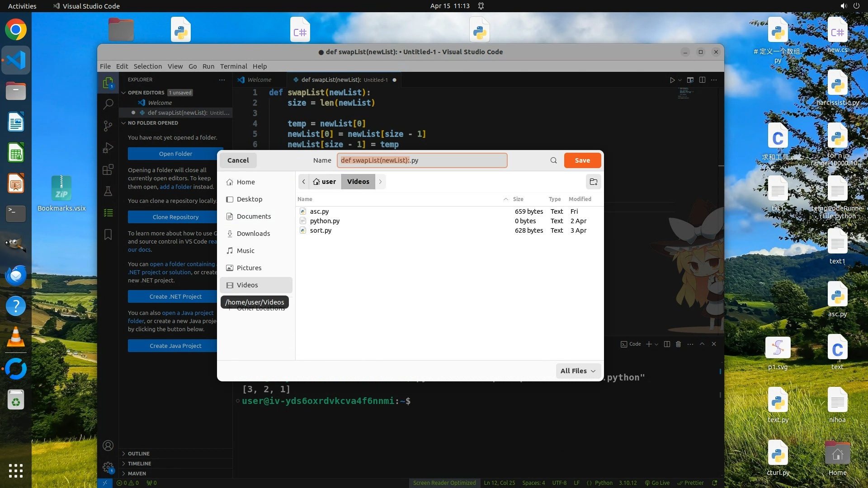Click the create new folder icon in dialog

pyautogui.click(x=593, y=182)
